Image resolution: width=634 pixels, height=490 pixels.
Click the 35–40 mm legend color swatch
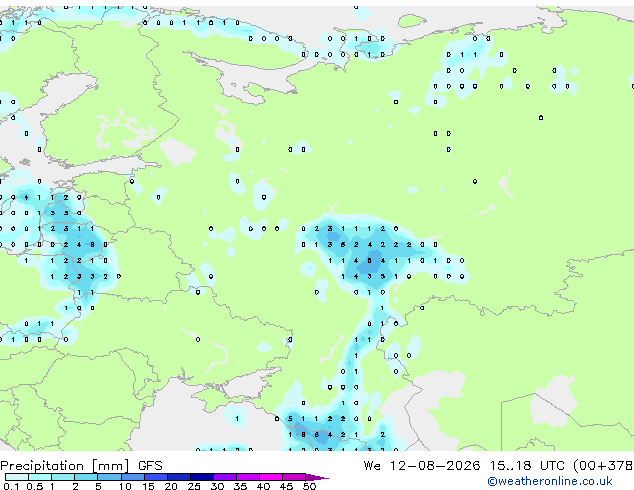[247, 477]
